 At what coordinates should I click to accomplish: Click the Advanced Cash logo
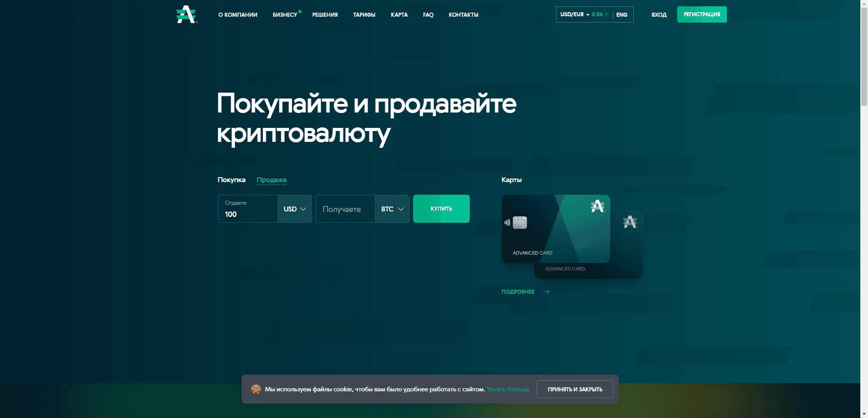185,14
